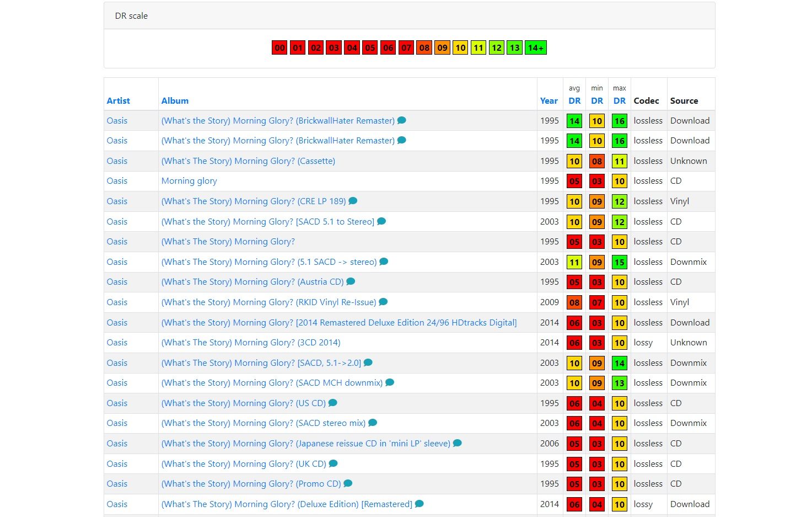
Task: Click the 10 swatch in DR scale
Action: [x=460, y=47]
